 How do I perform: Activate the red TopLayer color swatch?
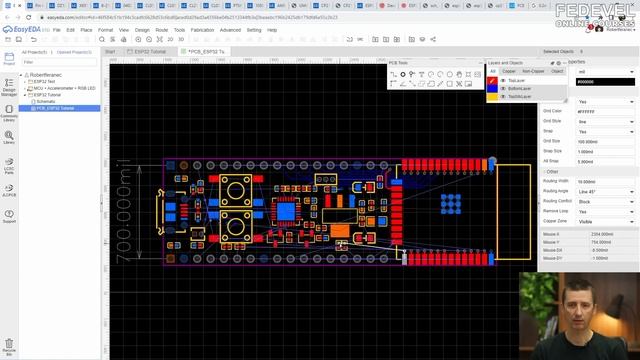click(x=493, y=81)
